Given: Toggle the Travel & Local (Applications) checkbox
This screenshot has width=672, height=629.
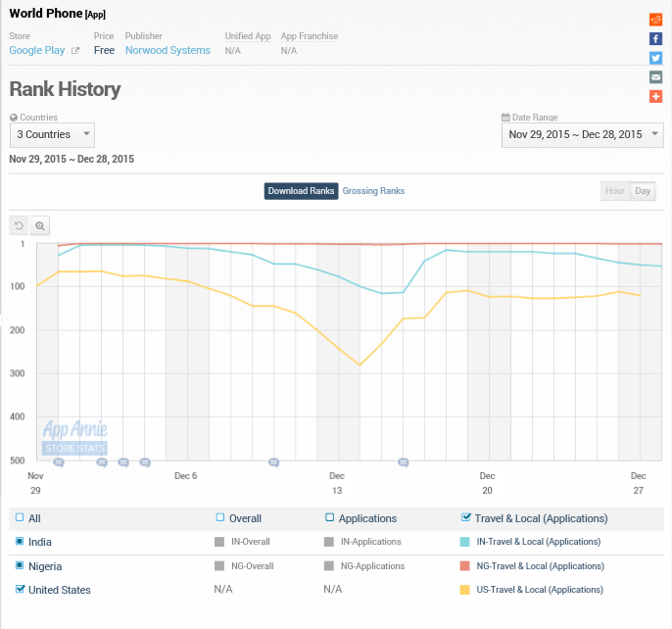Looking at the screenshot, I should tap(466, 518).
